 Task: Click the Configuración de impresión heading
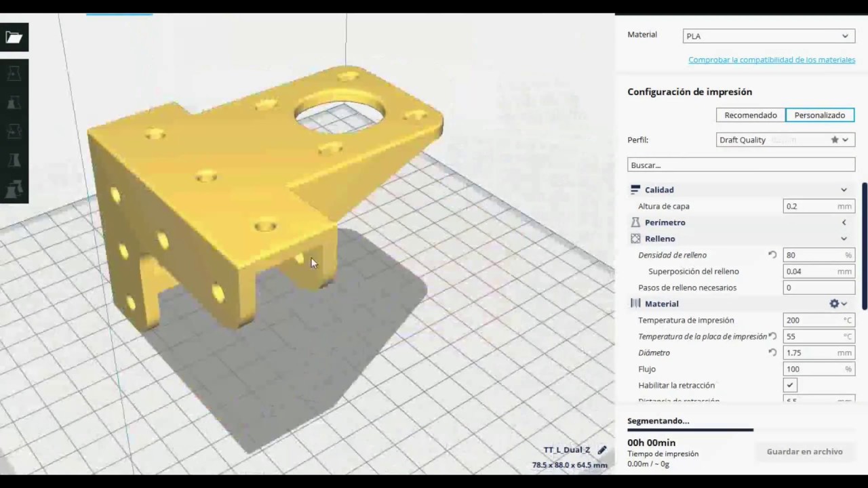pyautogui.click(x=690, y=91)
